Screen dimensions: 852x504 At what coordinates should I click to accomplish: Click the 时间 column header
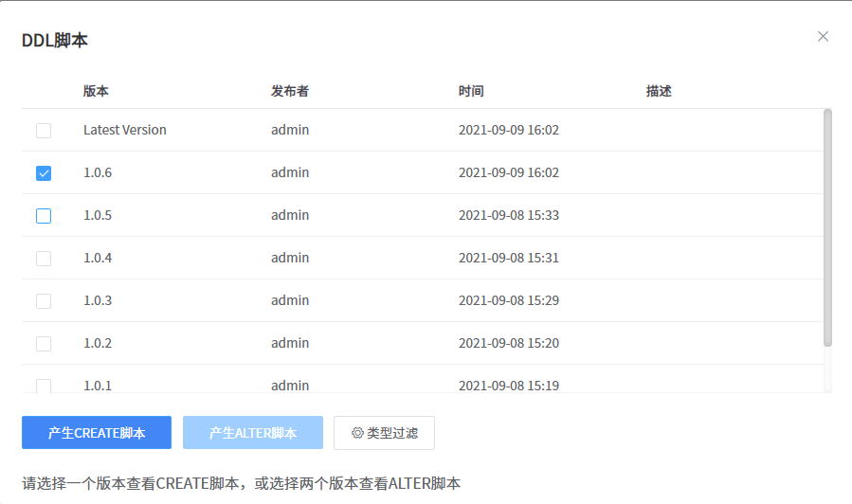click(x=471, y=91)
